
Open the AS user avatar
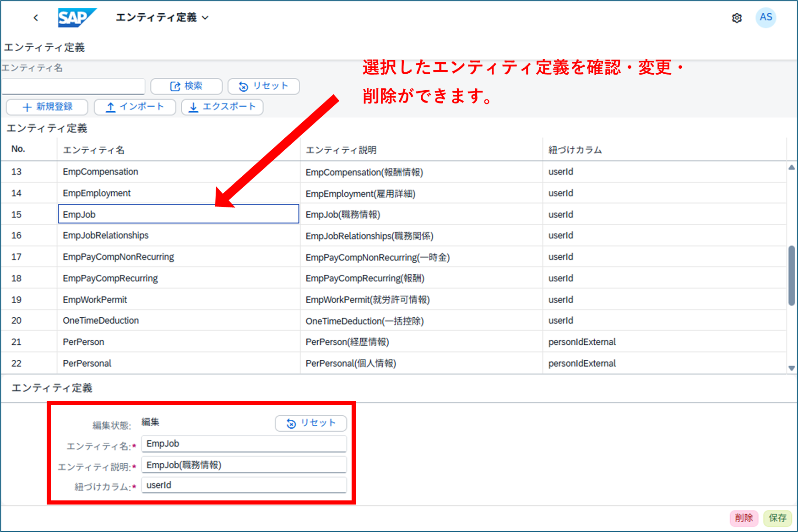click(765, 17)
